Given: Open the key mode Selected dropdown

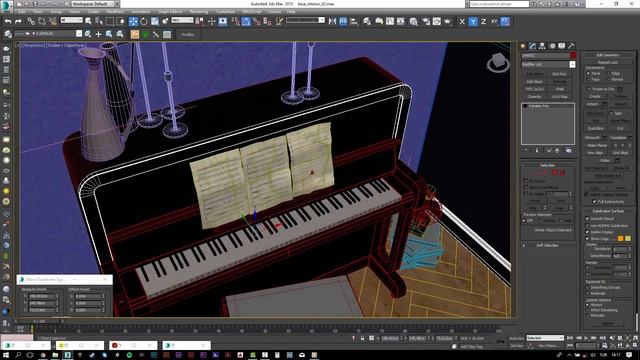Looking at the screenshot, I should tap(545, 338).
